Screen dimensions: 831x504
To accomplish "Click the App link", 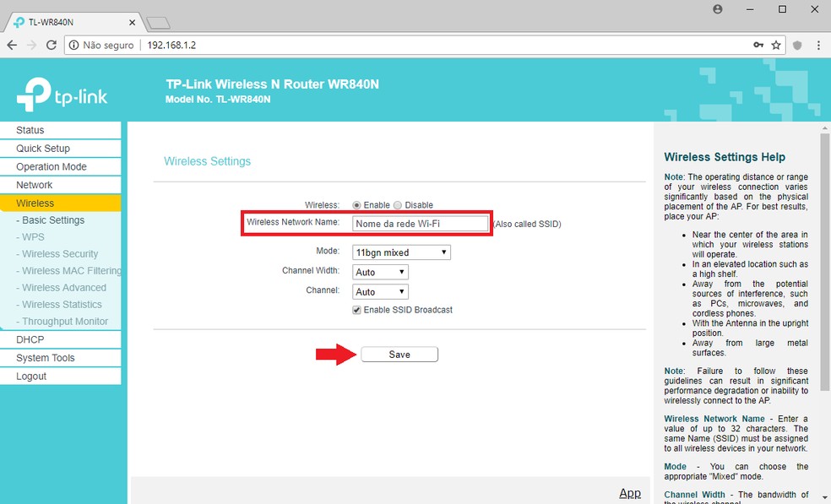I will [x=630, y=492].
